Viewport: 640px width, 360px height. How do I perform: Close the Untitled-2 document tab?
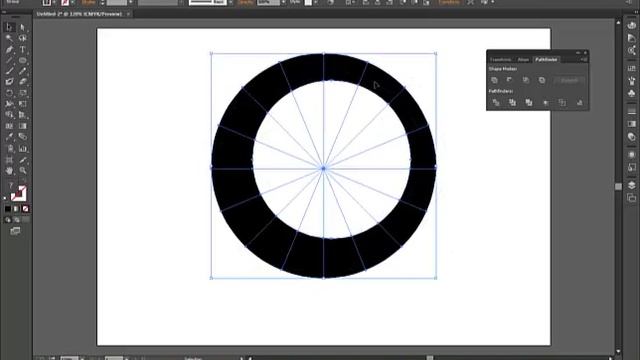(x=128, y=14)
